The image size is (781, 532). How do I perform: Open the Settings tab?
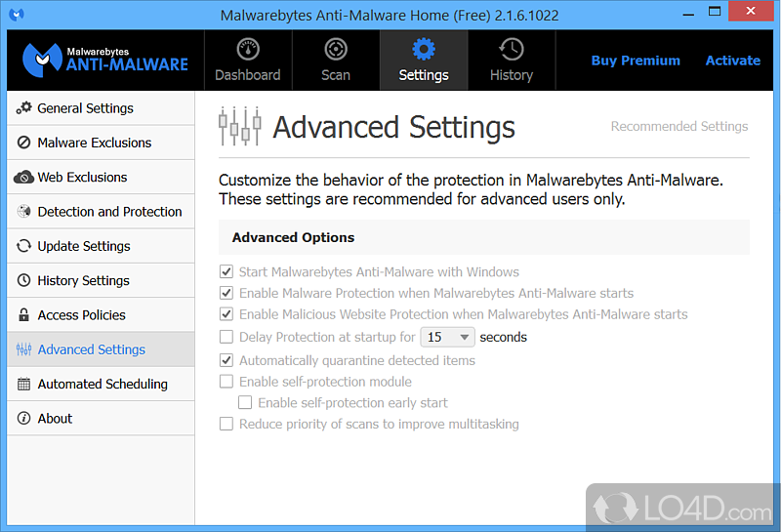(x=424, y=61)
